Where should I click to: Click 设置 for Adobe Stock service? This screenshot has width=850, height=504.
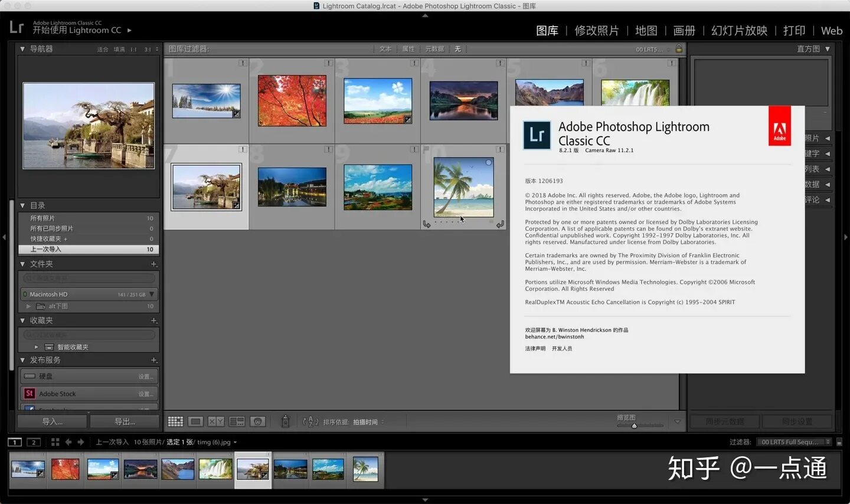[x=145, y=394]
